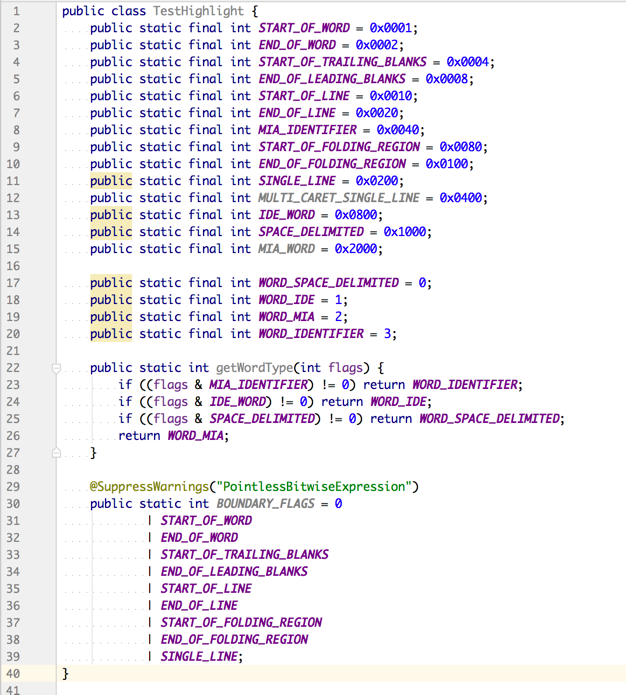Click END_OF_LINE on line 36
Viewport: 626px width, 695px height.
199,606
